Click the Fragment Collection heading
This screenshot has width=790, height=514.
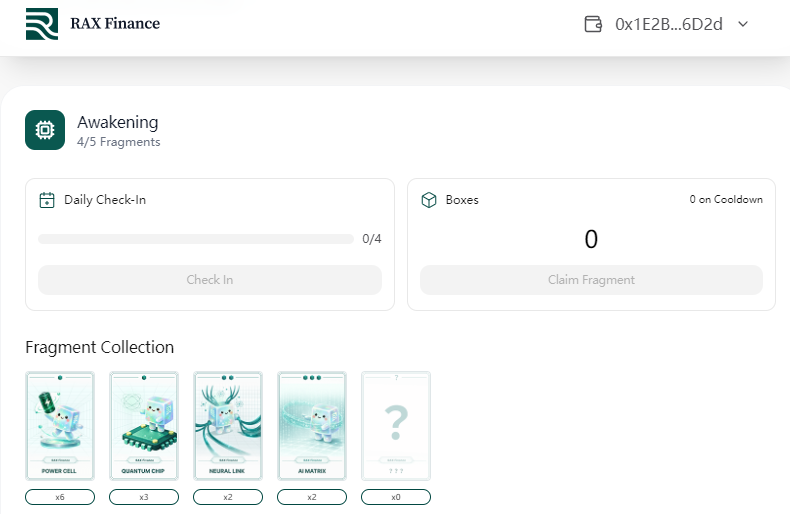coord(99,347)
